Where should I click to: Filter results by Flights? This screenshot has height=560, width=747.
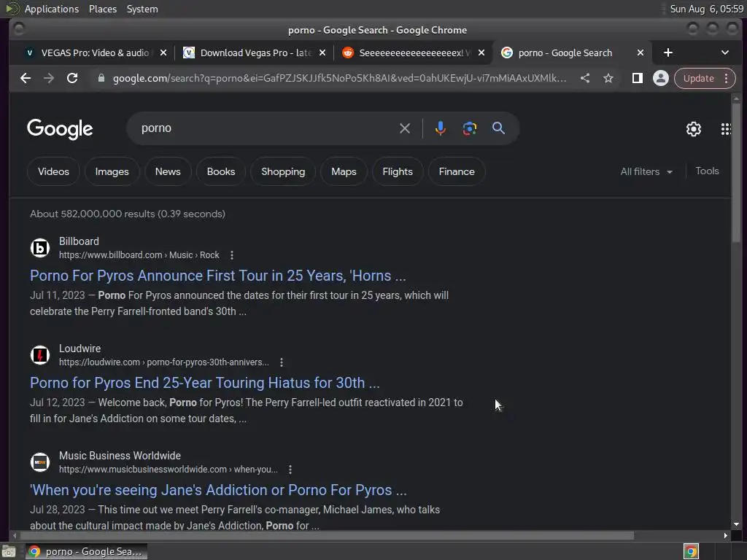coord(398,171)
